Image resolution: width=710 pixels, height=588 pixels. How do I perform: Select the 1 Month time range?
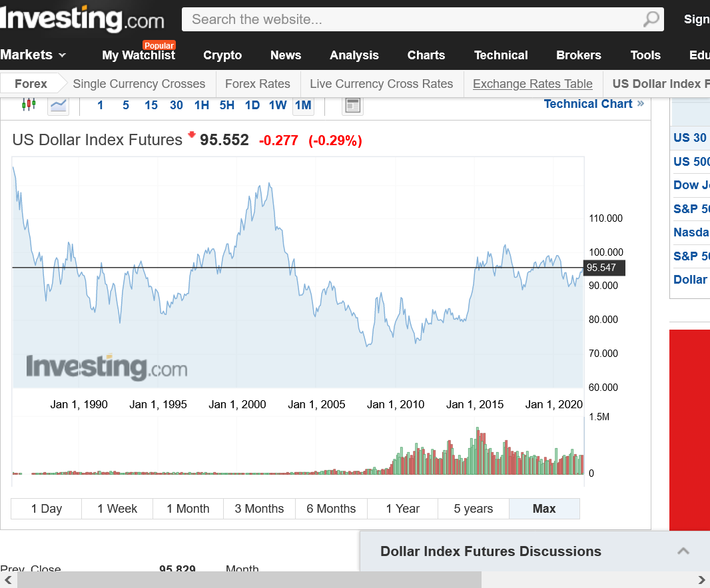(188, 509)
